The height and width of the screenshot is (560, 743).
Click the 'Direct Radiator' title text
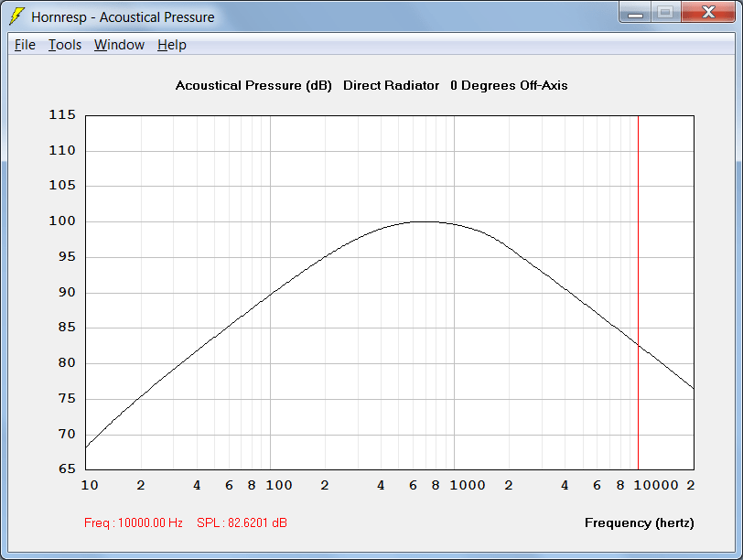tap(391, 85)
